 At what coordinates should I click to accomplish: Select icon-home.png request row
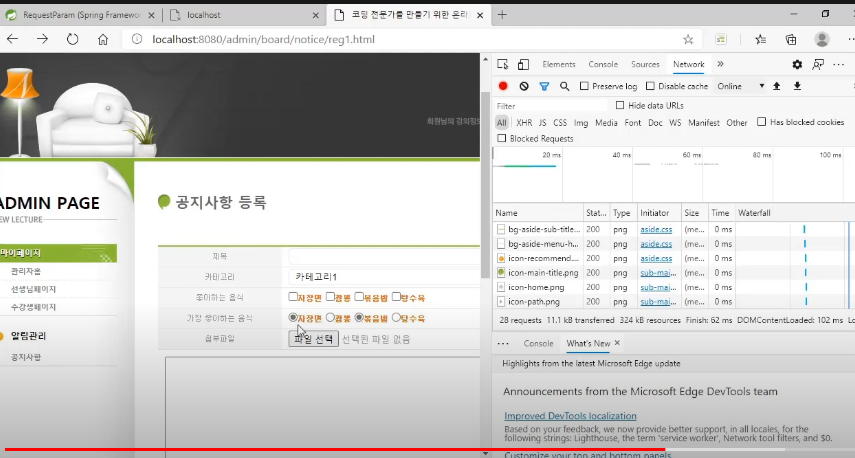coord(536,287)
